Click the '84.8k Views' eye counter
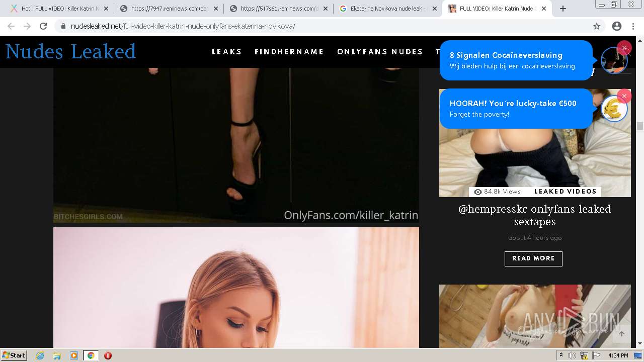Screen dimensions: 644x362 [497, 192]
